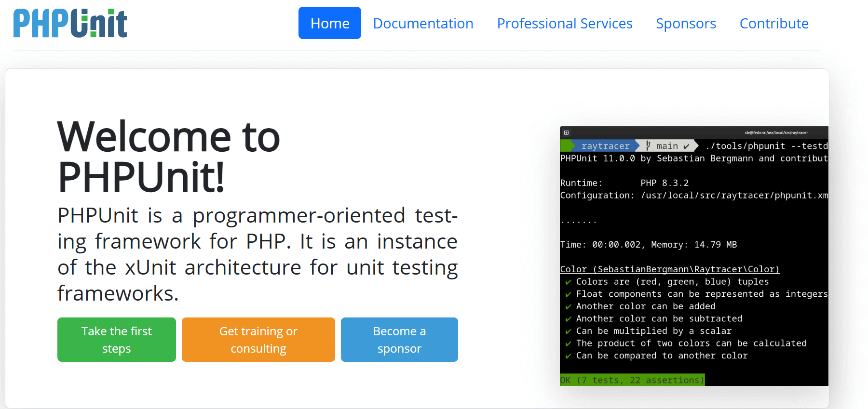Screen dimensions: 868x409
Task: Open Professional Services link
Action: click(565, 23)
